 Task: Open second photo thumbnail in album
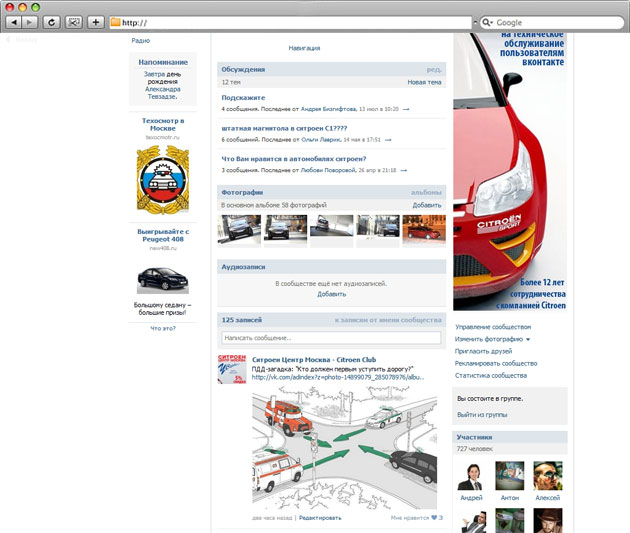(x=285, y=228)
